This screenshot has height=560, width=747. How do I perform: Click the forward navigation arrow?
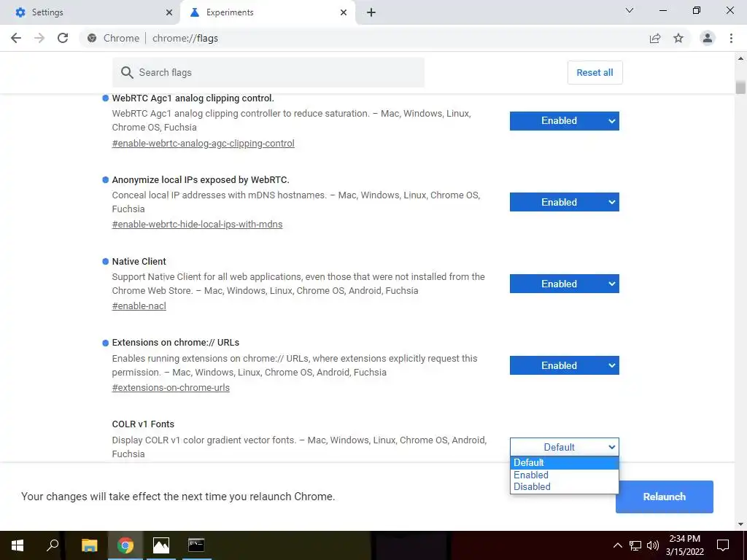click(x=39, y=38)
